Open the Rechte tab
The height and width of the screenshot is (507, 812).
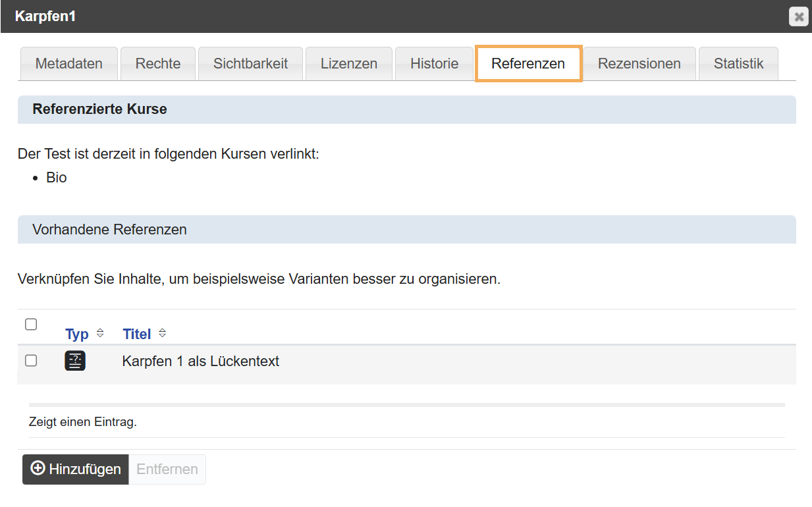click(158, 63)
